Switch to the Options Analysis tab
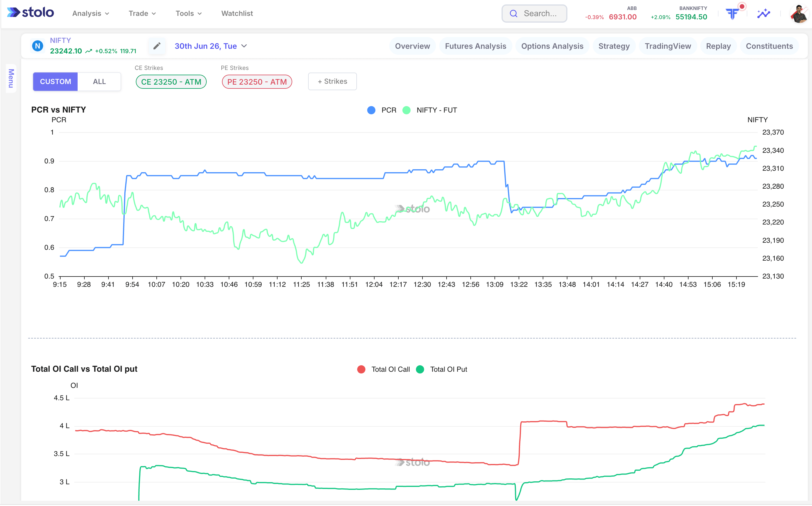 click(552, 46)
